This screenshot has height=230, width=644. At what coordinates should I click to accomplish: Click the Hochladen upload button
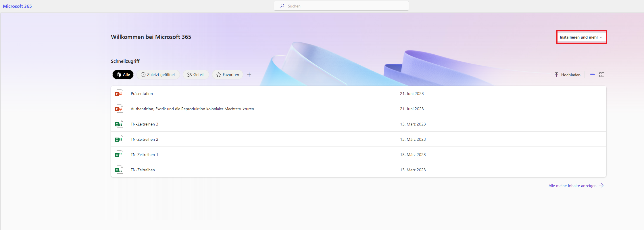pyautogui.click(x=568, y=75)
